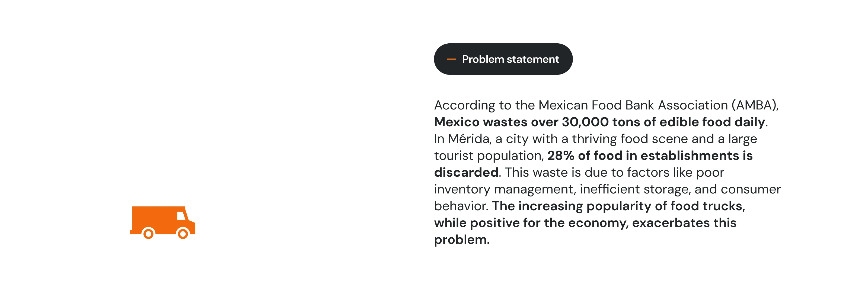Click the bold phrase about 30,000 tons

point(599,122)
